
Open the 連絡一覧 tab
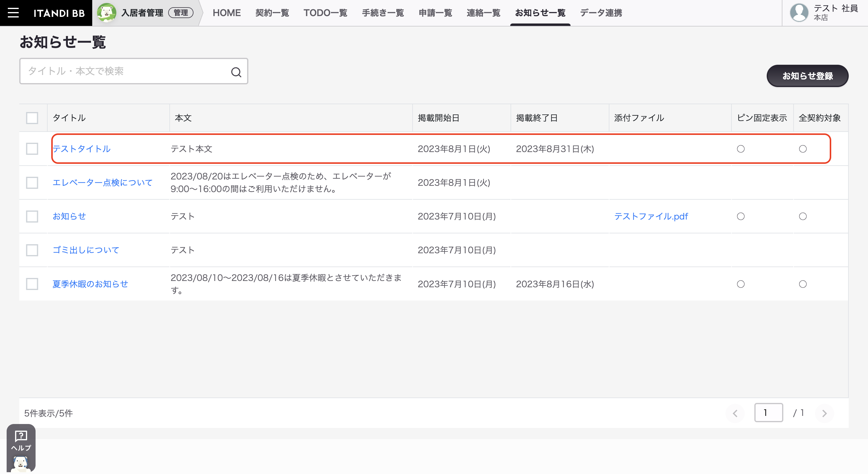click(x=483, y=13)
